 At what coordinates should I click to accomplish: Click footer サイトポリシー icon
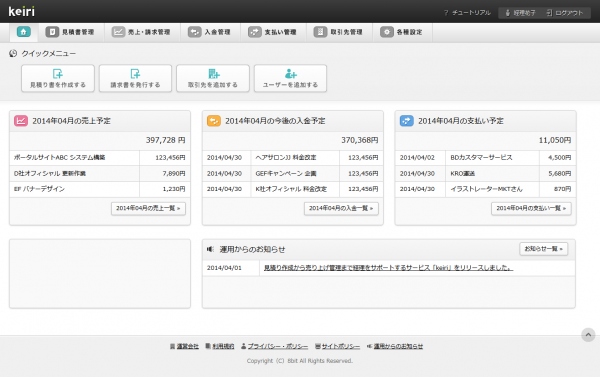click(318, 346)
